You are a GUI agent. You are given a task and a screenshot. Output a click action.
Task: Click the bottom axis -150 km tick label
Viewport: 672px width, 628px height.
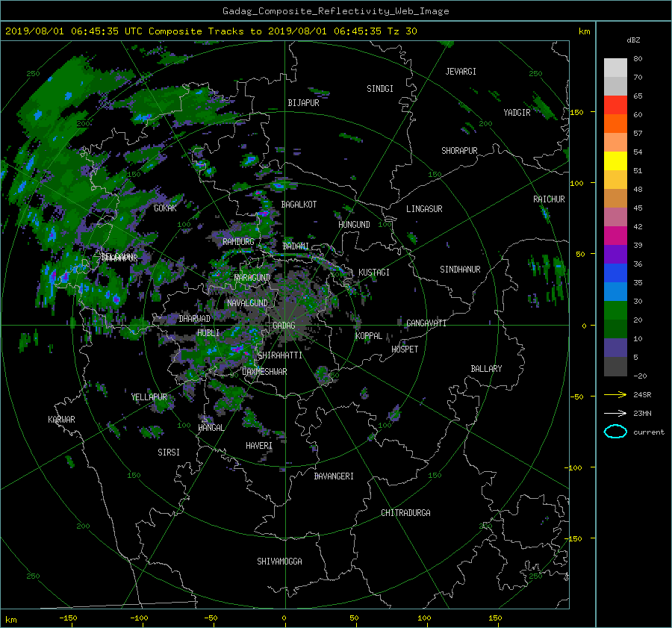click(68, 618)
